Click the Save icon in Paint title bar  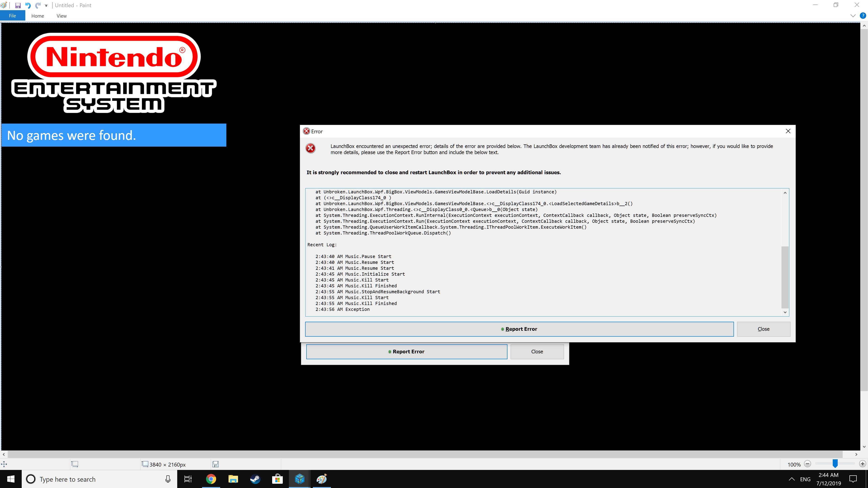(18, 5)
